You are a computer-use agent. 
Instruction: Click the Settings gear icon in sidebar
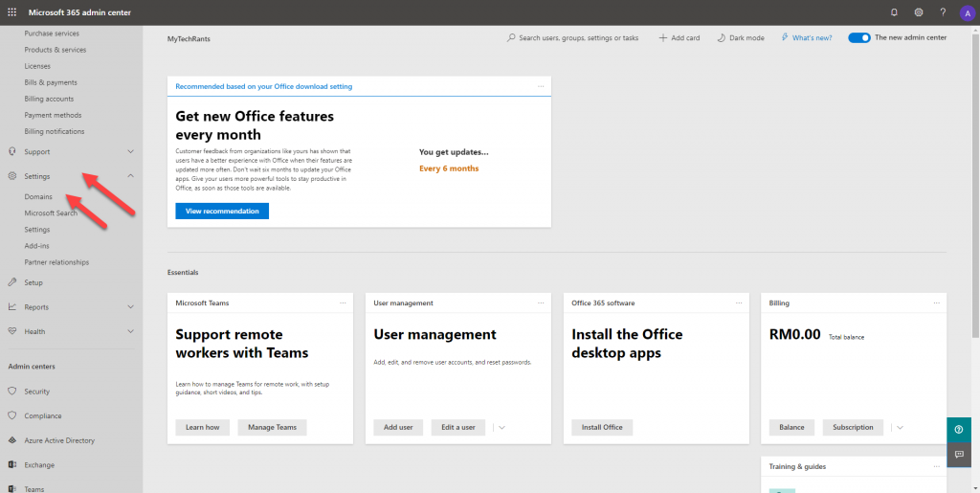[11, 176]
